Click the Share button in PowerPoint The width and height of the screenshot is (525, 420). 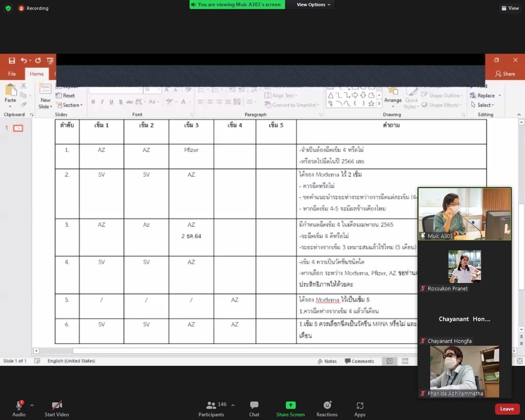505,74
